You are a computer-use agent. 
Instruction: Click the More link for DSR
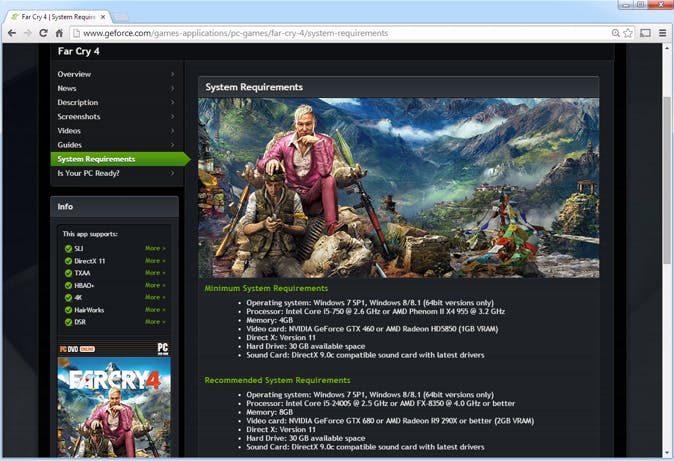click(155, 322)
